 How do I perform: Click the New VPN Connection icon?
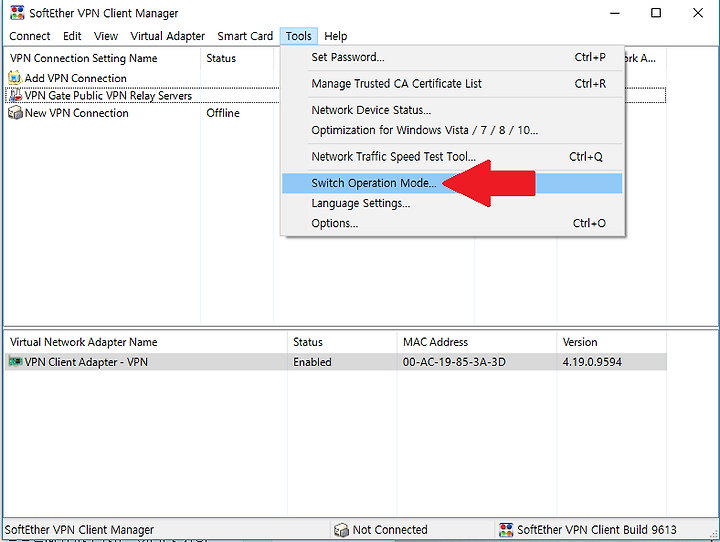point(15,113)
